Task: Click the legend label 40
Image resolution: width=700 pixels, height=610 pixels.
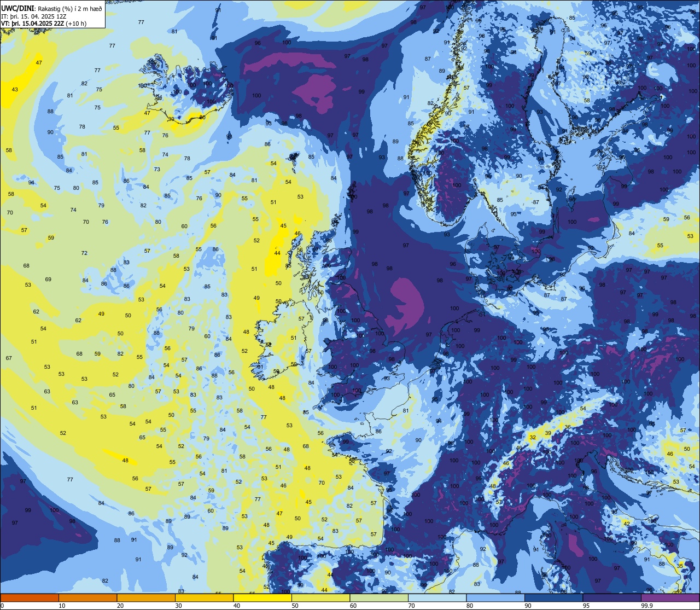Action: (x=237, y=606)
